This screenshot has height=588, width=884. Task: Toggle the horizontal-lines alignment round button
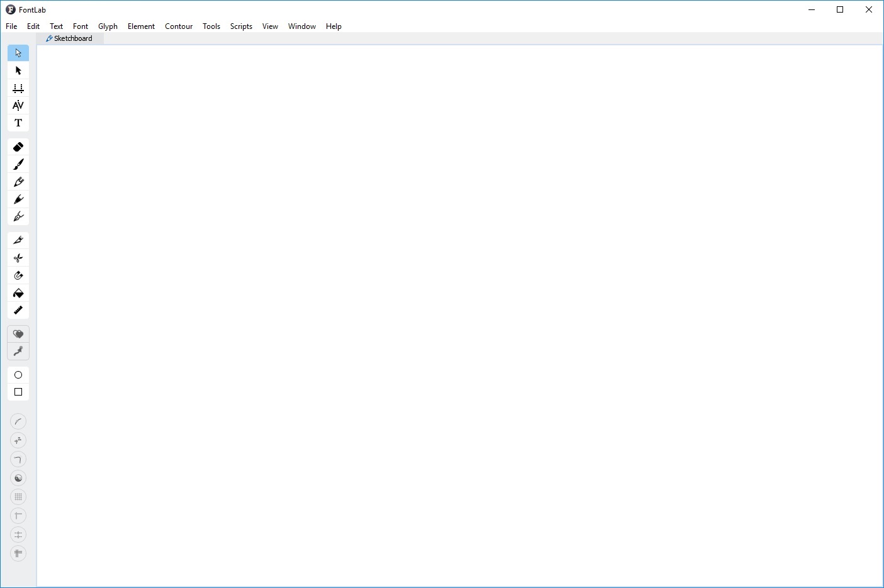click(18, 535)
